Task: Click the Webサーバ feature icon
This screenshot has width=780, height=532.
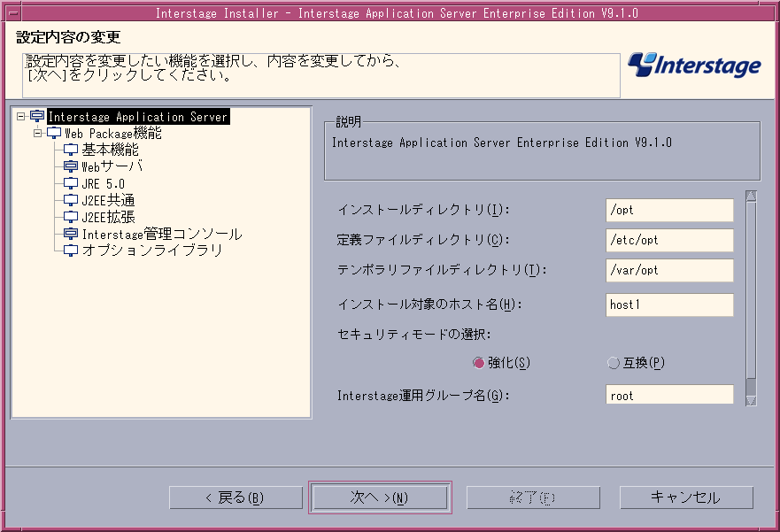Action: coord(71,166)
